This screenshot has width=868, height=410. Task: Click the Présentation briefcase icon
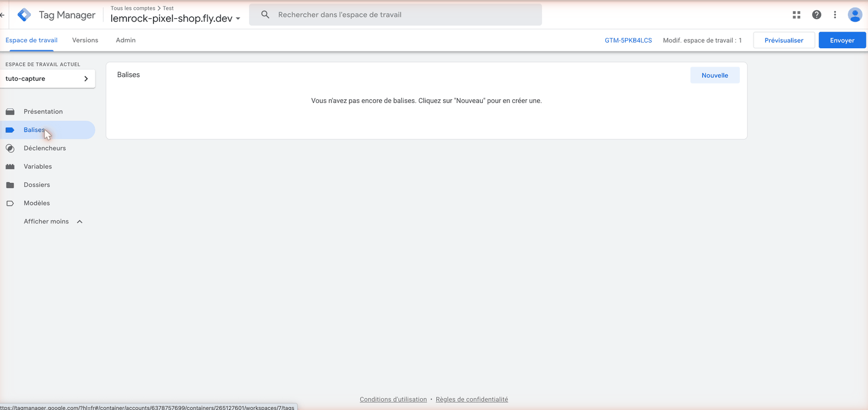click(x=10, y=112)
